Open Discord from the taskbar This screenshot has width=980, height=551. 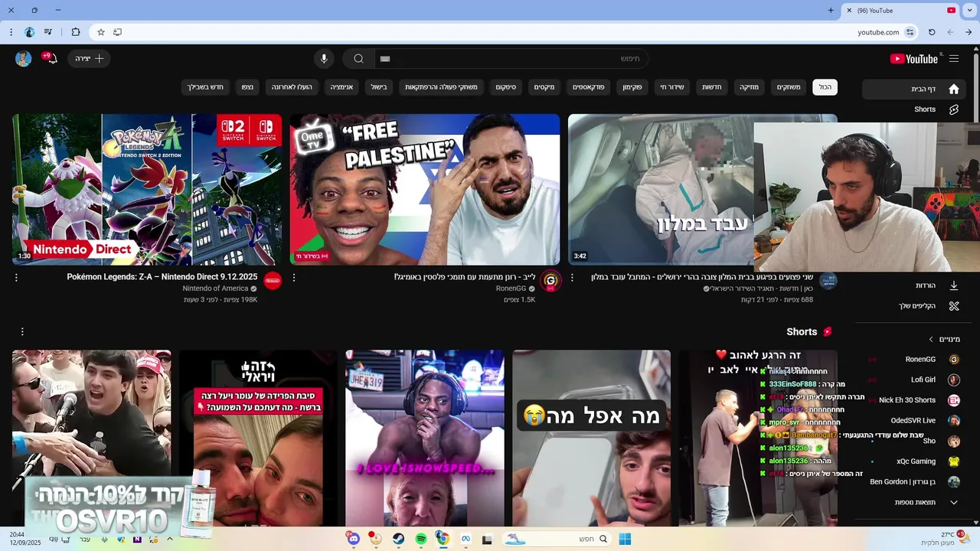(353, 539)
